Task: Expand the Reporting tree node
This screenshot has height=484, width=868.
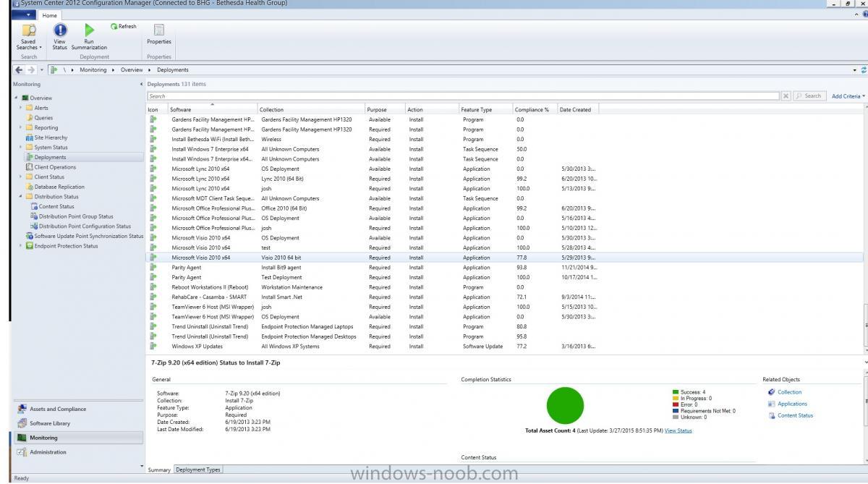Action: tap(21, 127)
